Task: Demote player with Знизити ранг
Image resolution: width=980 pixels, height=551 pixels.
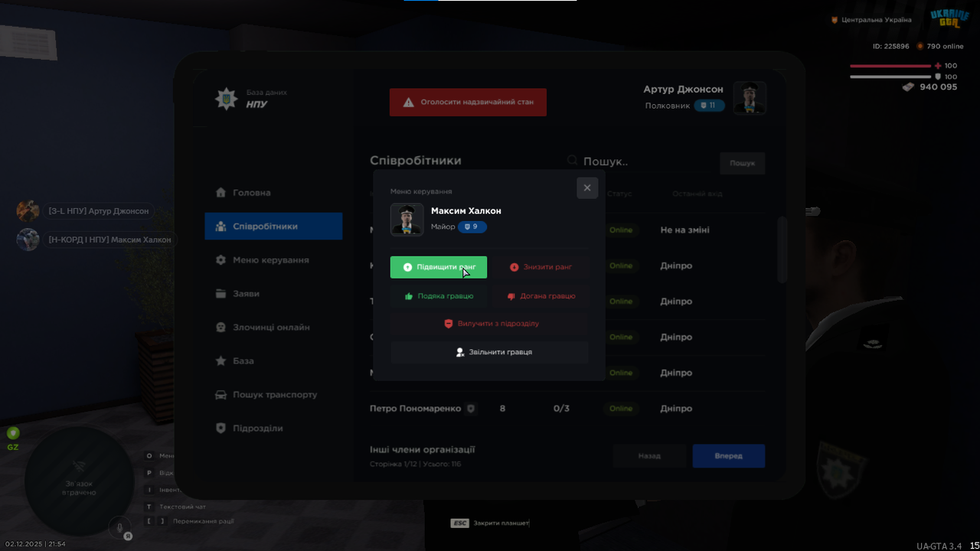Action: [x=541, y=267]
